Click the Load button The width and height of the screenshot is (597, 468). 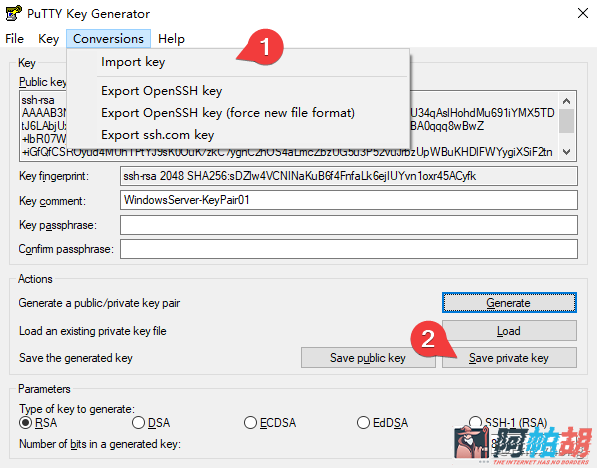coord(509,331)
